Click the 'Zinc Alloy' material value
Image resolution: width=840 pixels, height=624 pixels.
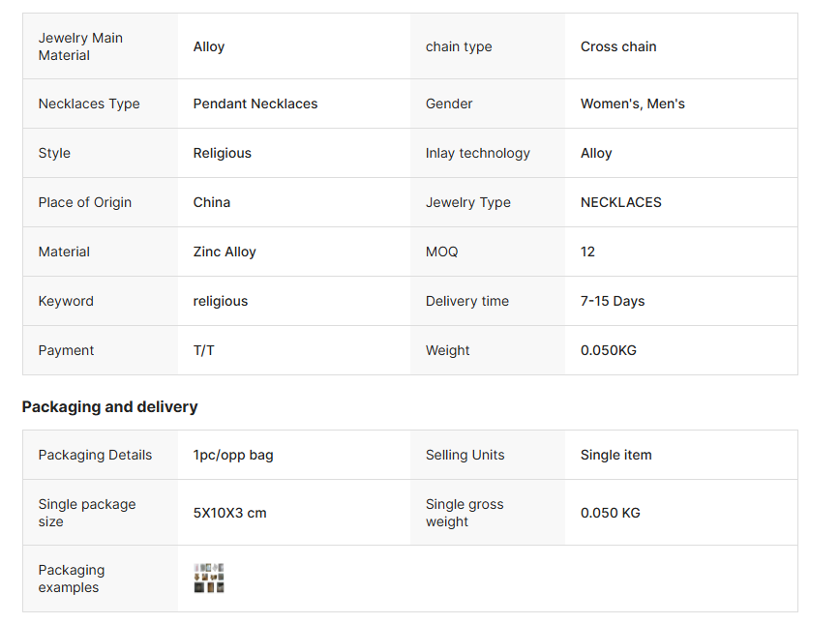pos(225,252)
